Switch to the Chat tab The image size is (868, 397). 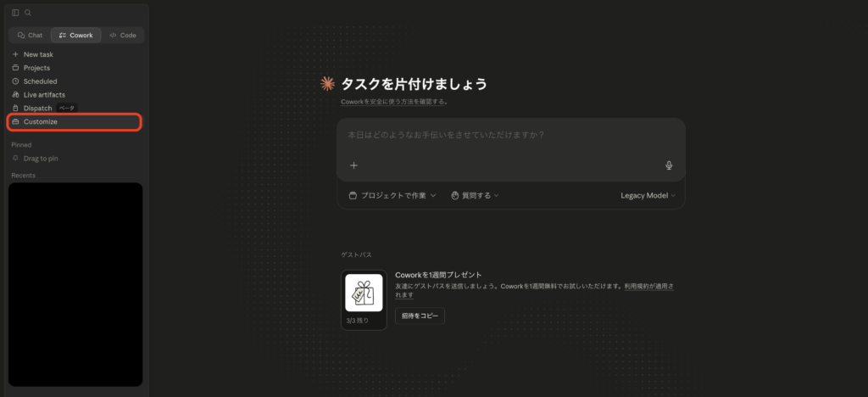pos(30,35)
